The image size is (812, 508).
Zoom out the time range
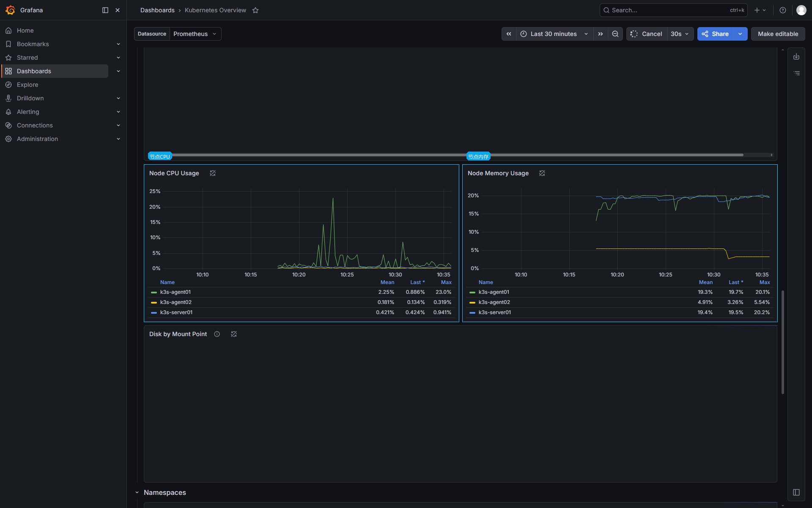(x=615, y=34)
